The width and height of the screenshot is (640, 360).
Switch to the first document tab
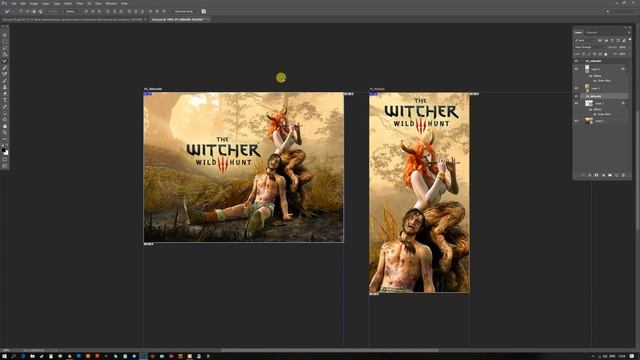pyautogui.click(x=73, y=19)
